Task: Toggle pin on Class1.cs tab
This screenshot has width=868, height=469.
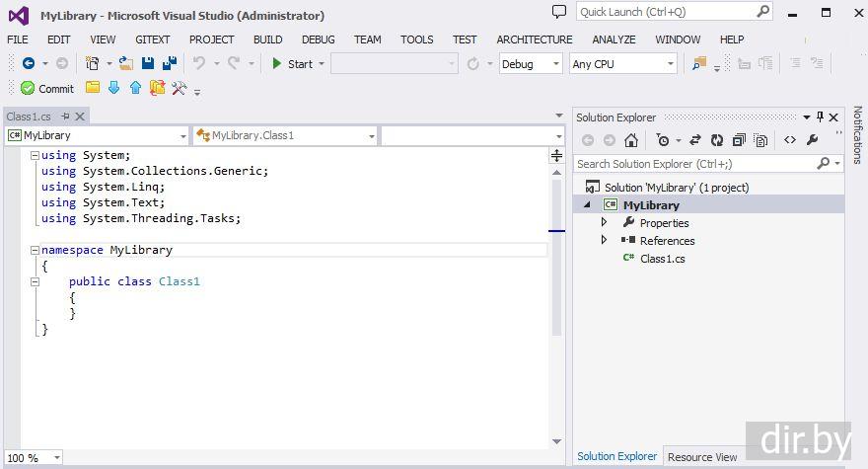Action: [x=65, y=117]
